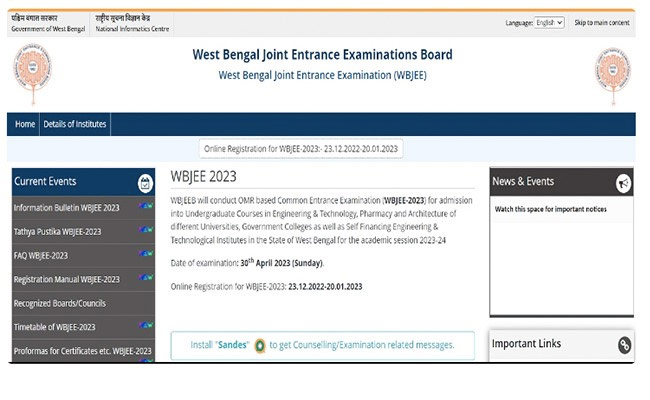Open the Language dropdown

coord(549,22)
